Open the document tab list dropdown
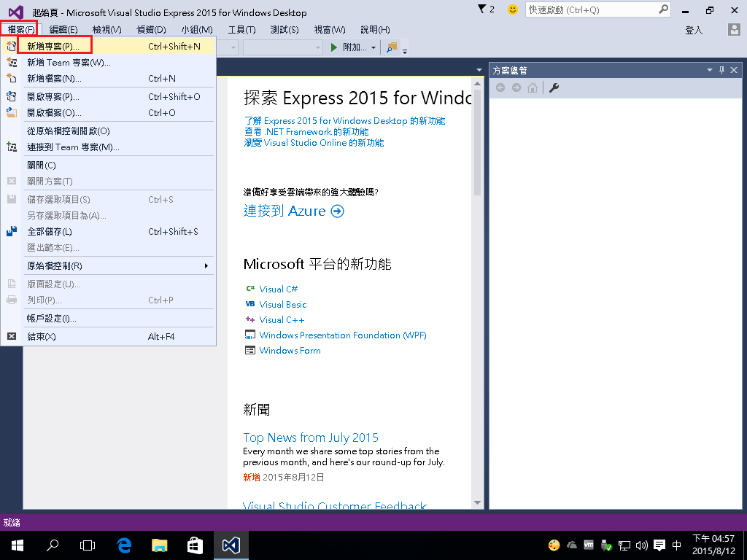 [x=479, y=70]
